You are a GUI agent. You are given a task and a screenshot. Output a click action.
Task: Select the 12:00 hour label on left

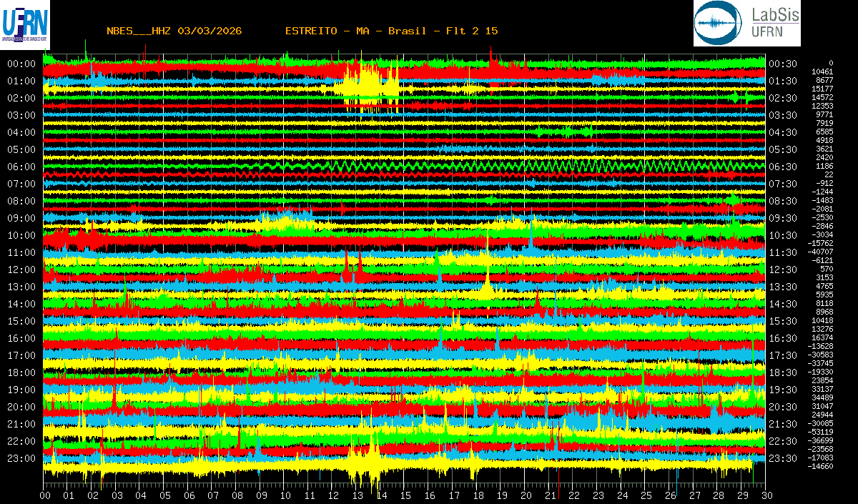[x=21, y=270]
